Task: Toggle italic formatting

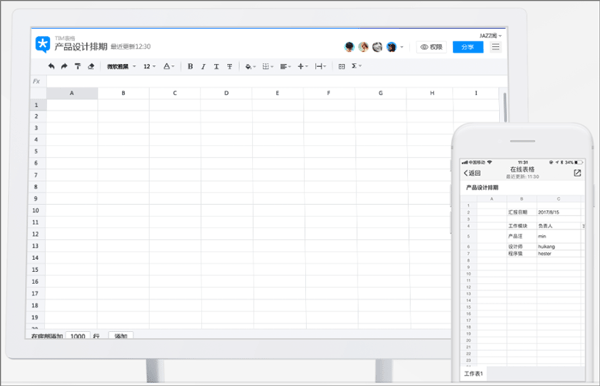Action: click(x=203, y=67)
